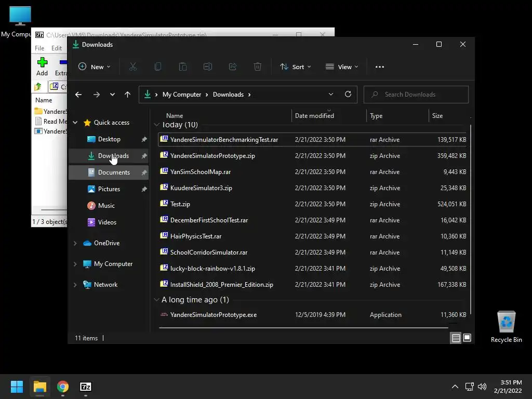
Task: Open the Windows Start menu
Action: pyautogui.click(x=17, y=387)
